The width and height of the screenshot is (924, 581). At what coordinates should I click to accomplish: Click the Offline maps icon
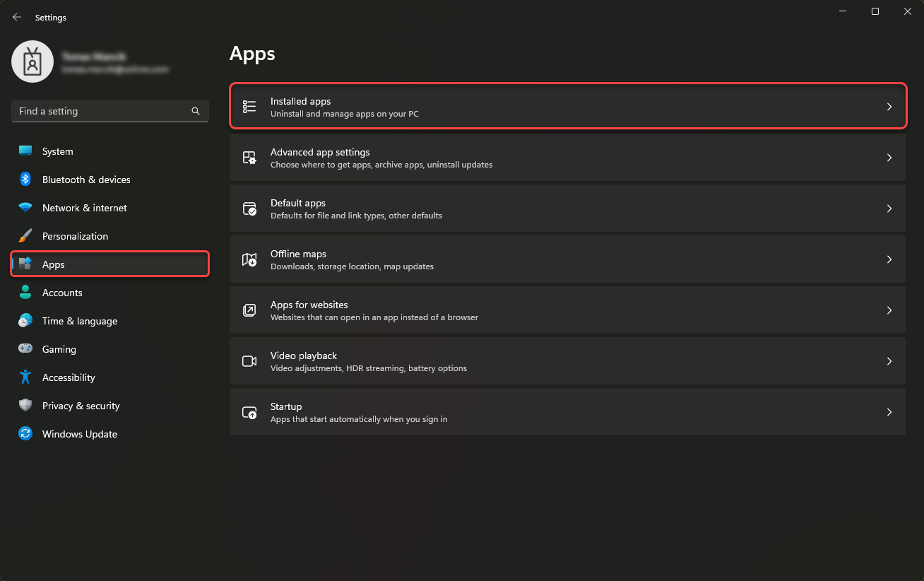click(x=249, y=259)
